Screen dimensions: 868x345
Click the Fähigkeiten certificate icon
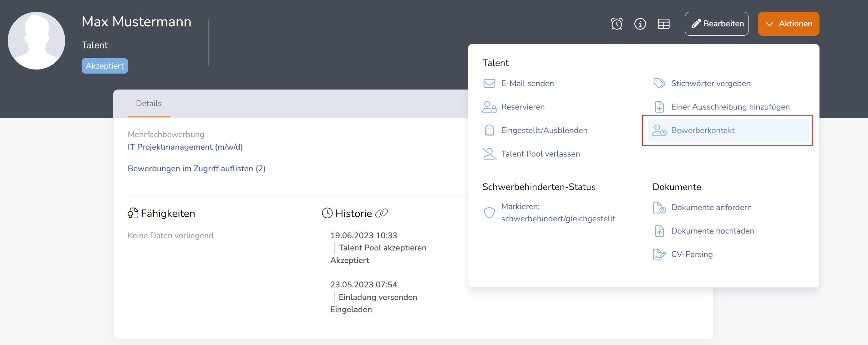coord(133,213)
